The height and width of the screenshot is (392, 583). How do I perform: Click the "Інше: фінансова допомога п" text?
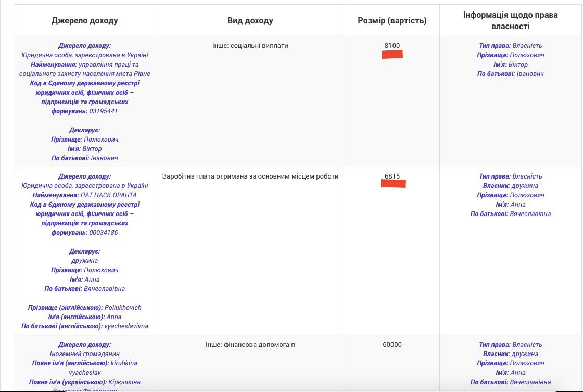pyautogui.click(x=250, y=345)
